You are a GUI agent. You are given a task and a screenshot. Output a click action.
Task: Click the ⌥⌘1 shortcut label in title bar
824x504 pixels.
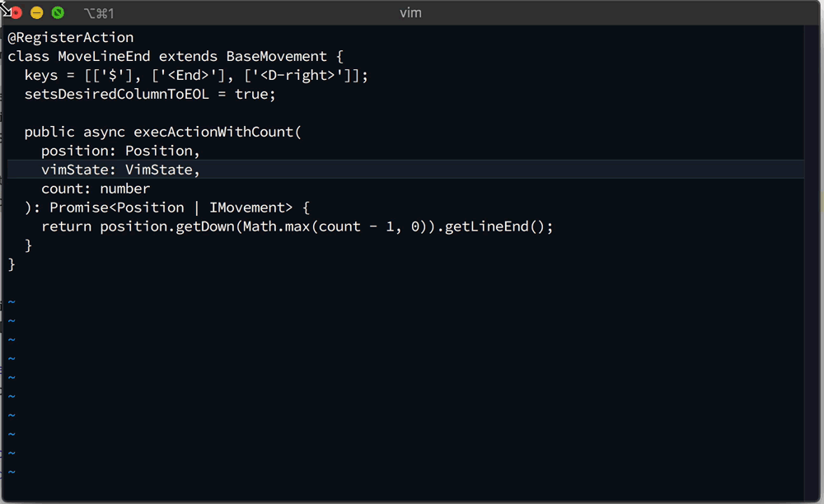tap(99, 13)
